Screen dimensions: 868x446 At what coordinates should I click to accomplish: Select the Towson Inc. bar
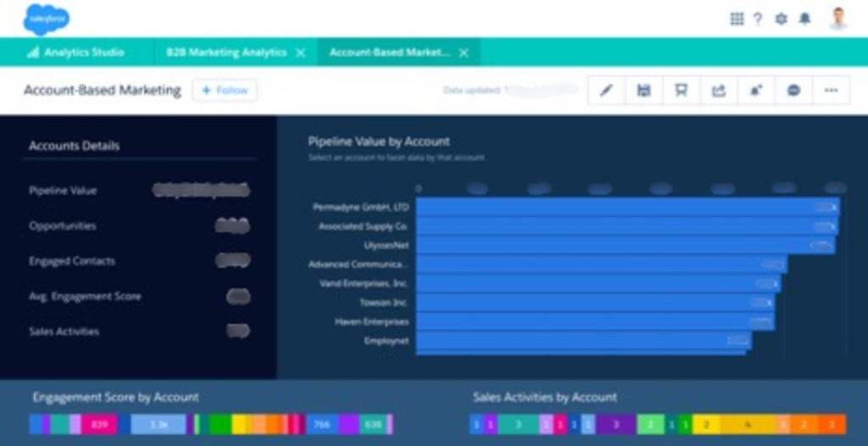pos(596,303)
